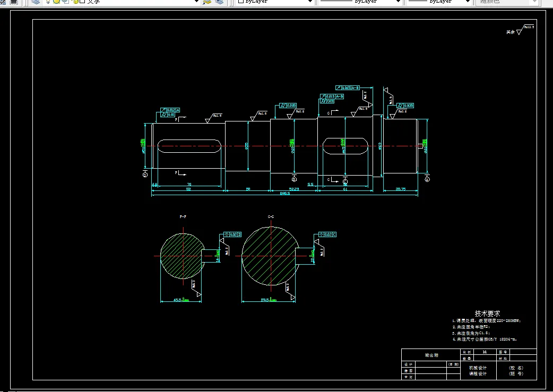
Task: Select the 82 length dimension
Action: [x=188, y=189]
